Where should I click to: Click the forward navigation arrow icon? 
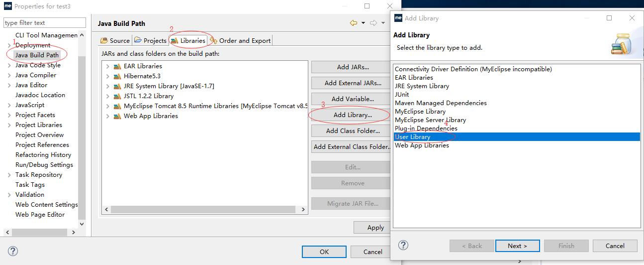click(x=373, y=23)
